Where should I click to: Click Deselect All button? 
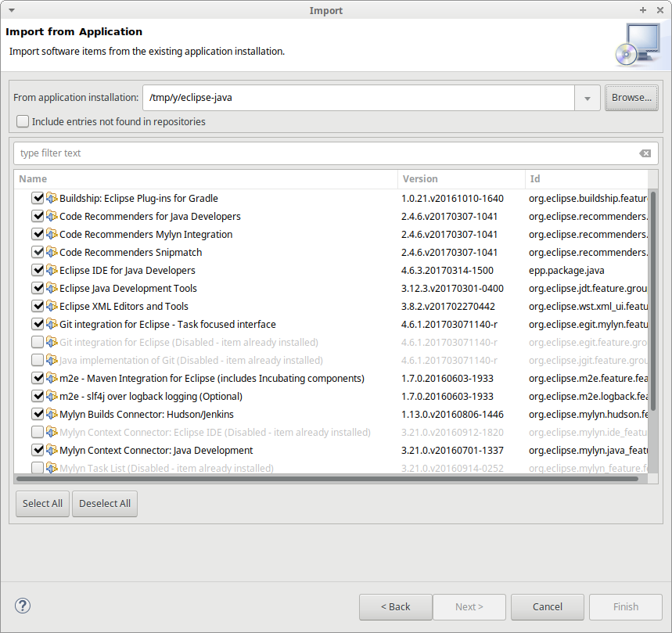tap(105, 504)
